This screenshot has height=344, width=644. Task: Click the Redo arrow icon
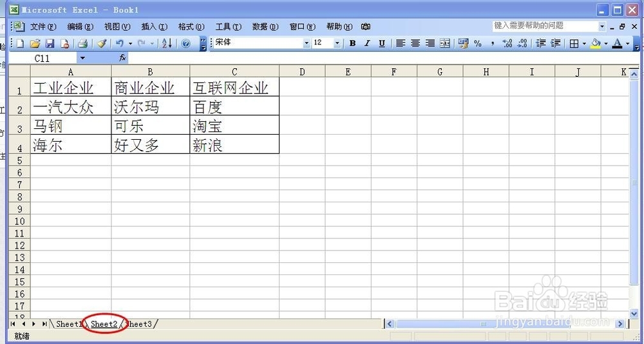point(142,43)
